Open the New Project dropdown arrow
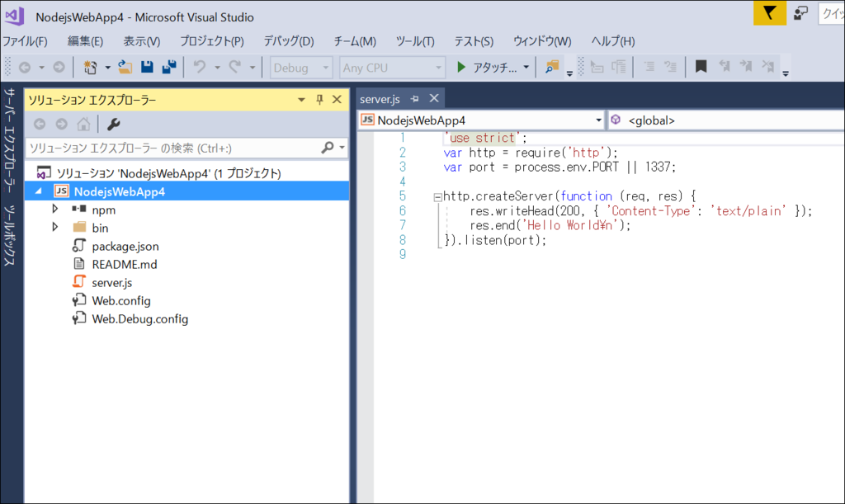 pos(107,68)
